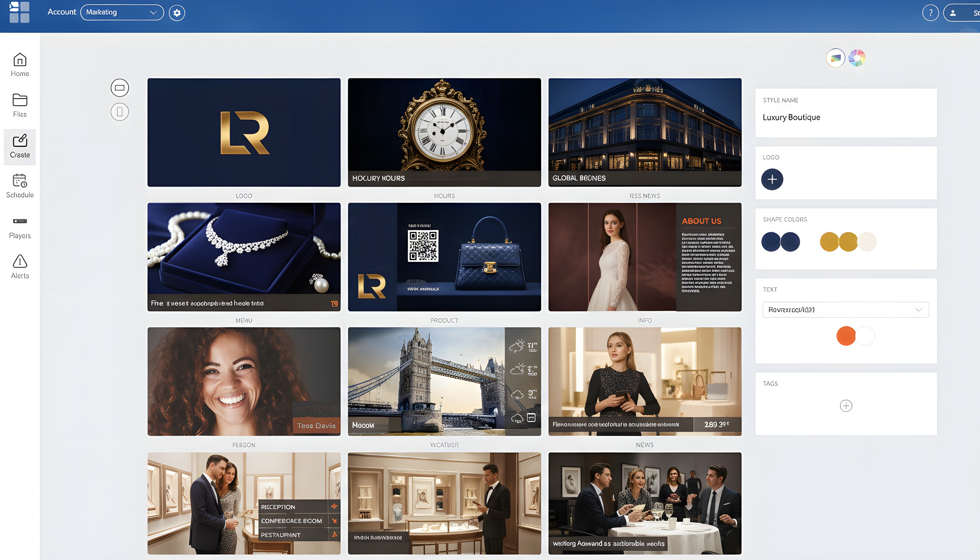Select the Create menu item
The height and width of the screenshot is (560, 980).
pos(20,146)
